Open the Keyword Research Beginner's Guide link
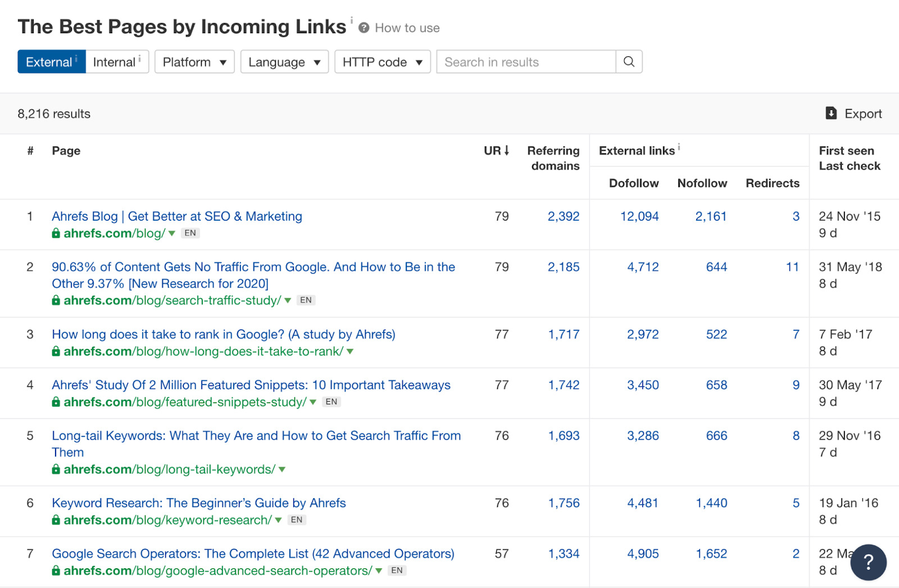 coord(198,503)
